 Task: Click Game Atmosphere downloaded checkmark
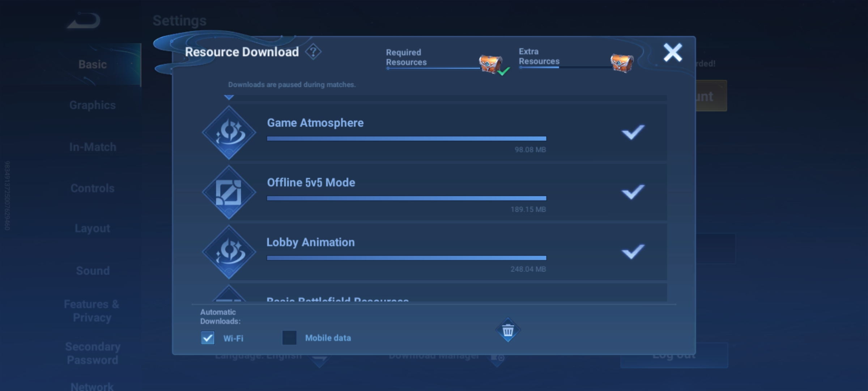[x=633, y=132]
